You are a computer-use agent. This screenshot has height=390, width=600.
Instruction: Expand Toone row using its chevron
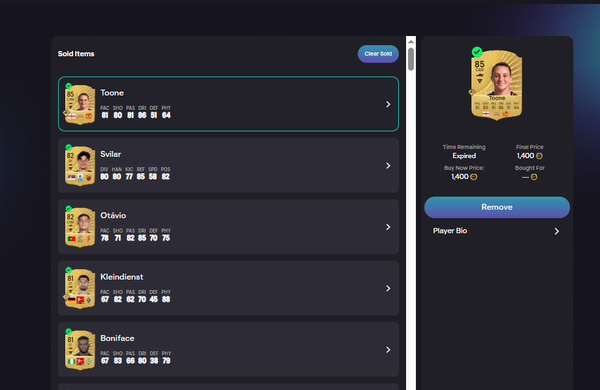[x=388, y=104]
